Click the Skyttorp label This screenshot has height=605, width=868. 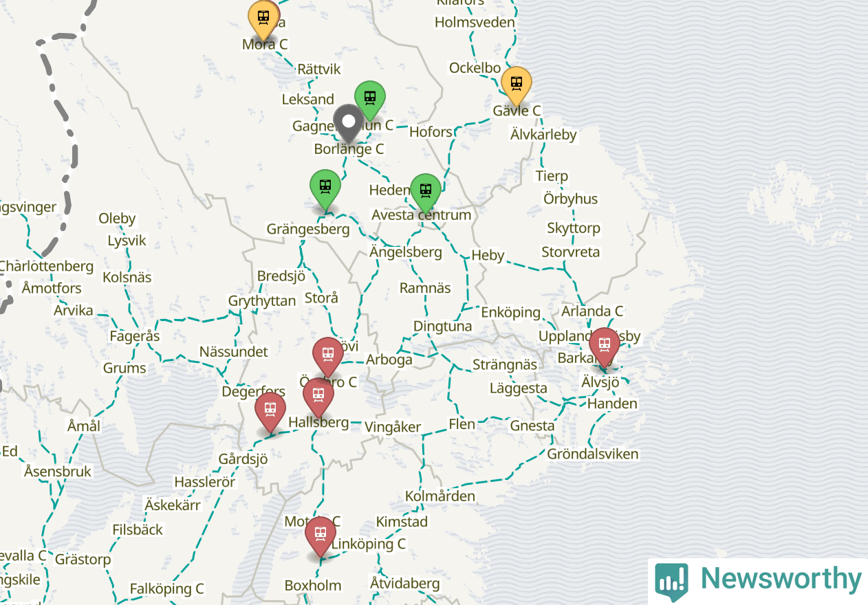(x=574, y=228)
